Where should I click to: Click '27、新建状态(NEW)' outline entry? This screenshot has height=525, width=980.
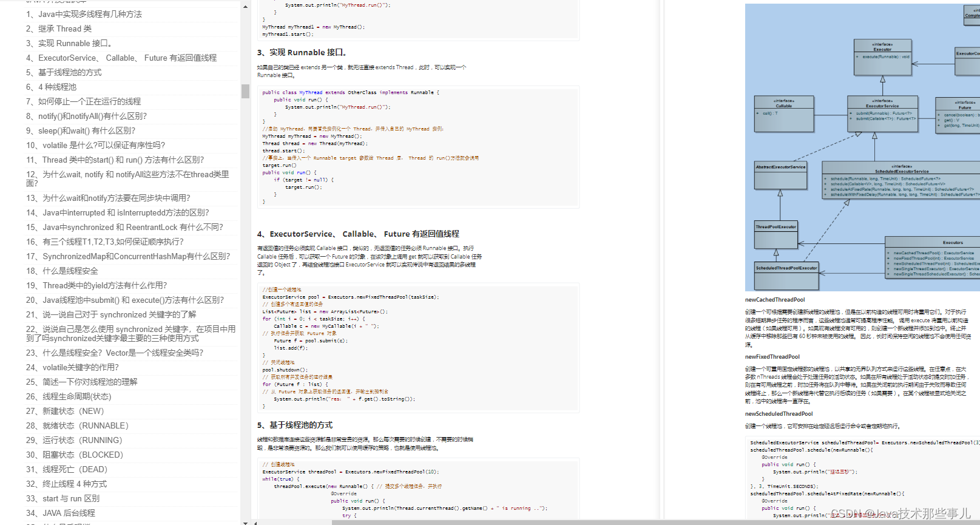coord(65,411)
